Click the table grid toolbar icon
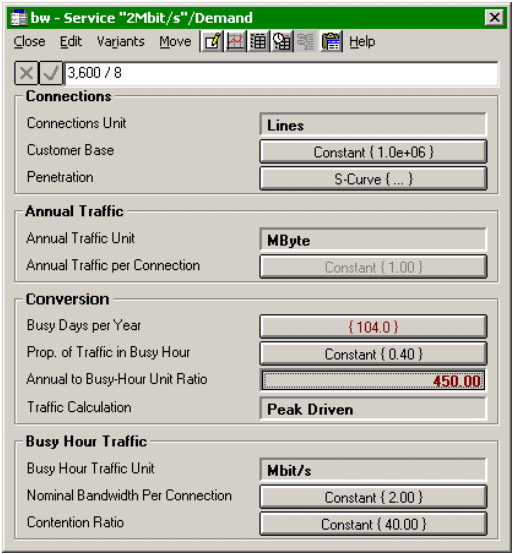513x554 pixels. coord(259,42)
